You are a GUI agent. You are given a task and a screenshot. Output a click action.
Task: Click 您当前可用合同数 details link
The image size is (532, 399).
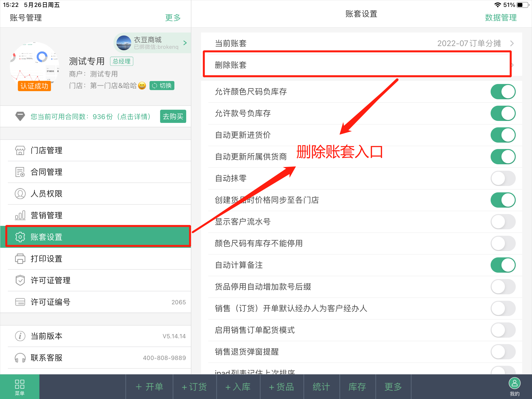click(x=90, y=116)
